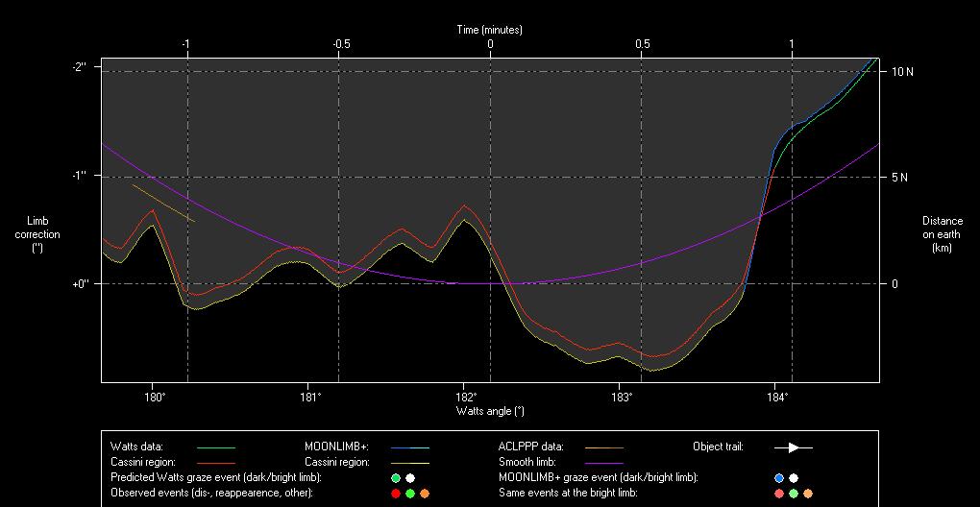Click the short orange ACLPPP line on chart
Image resolution: width=980 pixels, height=507 pixels.
[163, 203]
